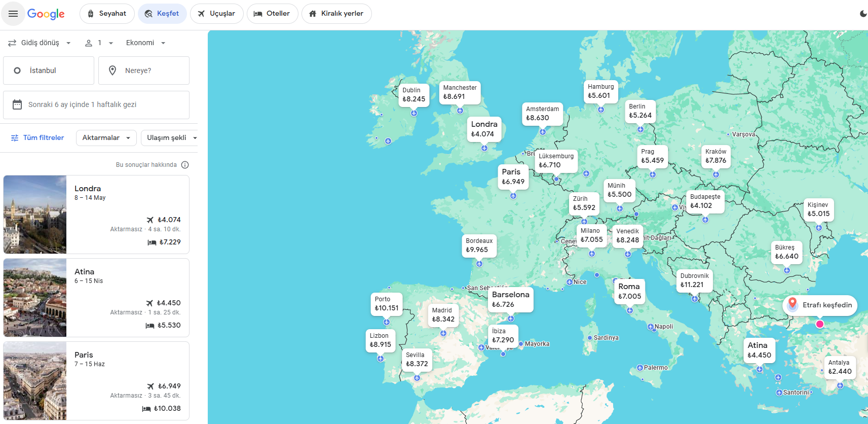Click the Etrafı keşfedin map button

820,305
